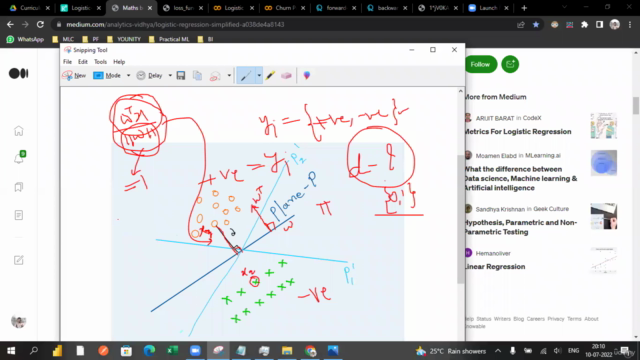Open the Windows Start menu
Viewport: 640px width, 360px height.
(x=11, y=351)
